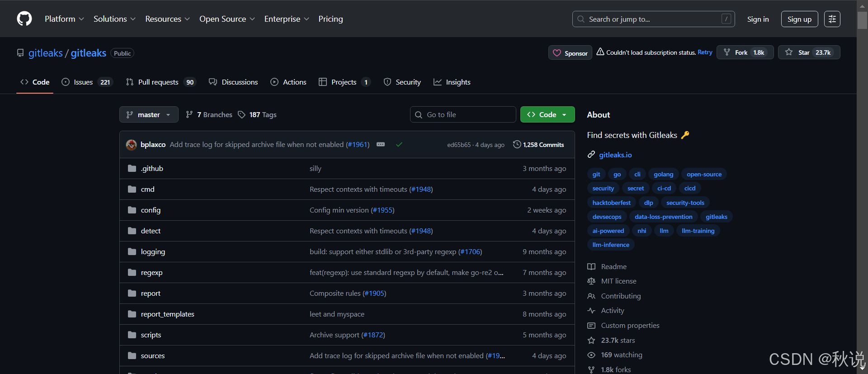
Task: Switch to the Discussions tab
Action: [233, 82]
